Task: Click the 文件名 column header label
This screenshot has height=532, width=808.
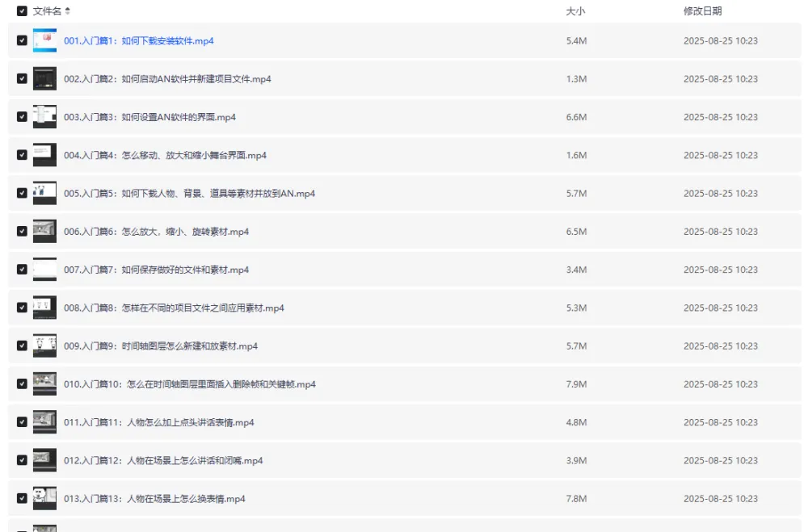Action: (x=47, y=12)
